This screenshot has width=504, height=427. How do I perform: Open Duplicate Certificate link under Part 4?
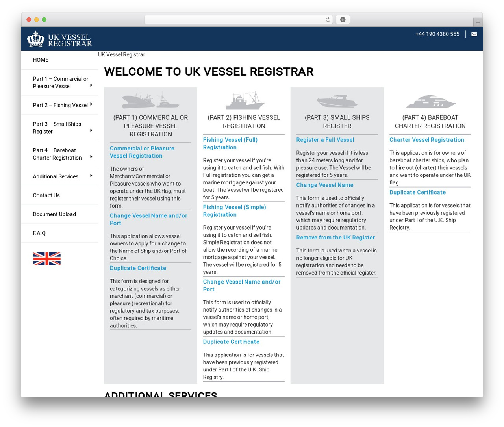[418, 192]
